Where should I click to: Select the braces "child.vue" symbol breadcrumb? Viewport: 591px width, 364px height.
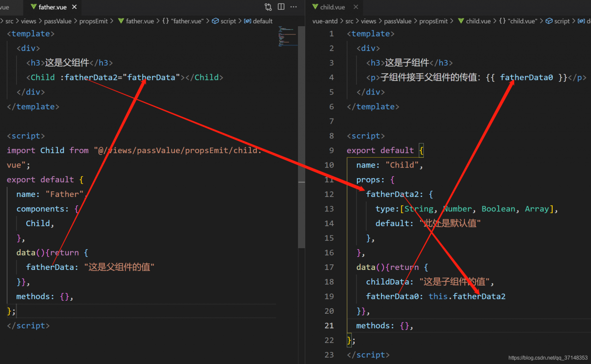click(x=518, y=21)
